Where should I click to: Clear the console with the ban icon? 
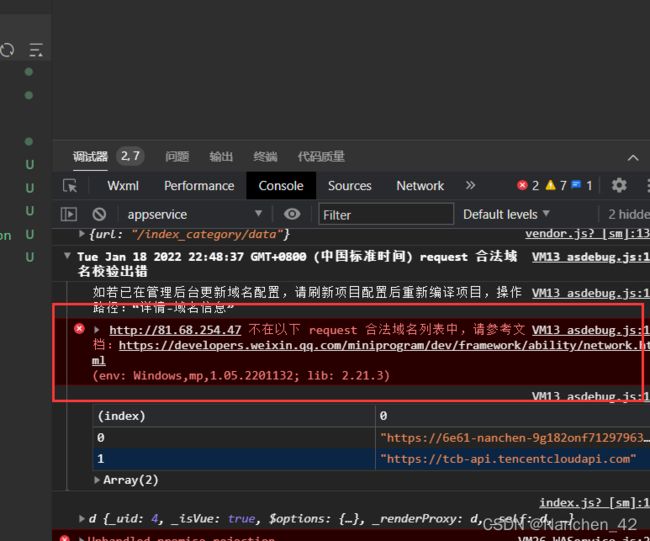point(99,214)
